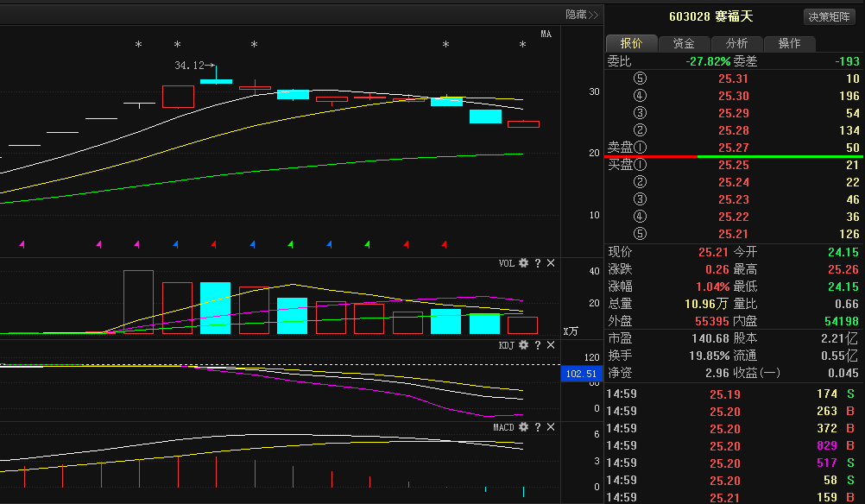
Task: Click the VOL indicator label
Action: tap(507, 263)
